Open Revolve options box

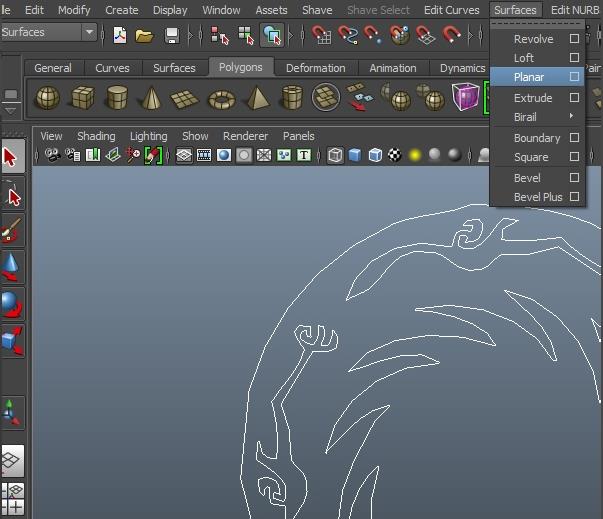point(574,38)
